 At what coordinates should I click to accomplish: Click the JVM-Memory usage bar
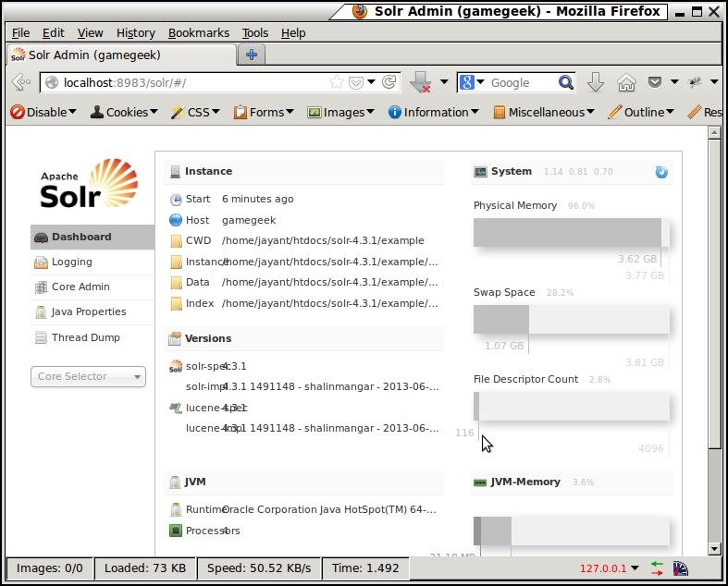(572, 531)
